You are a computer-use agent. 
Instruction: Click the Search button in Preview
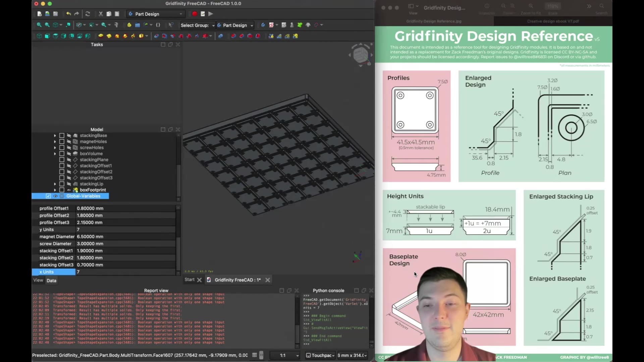pos(601,6)
